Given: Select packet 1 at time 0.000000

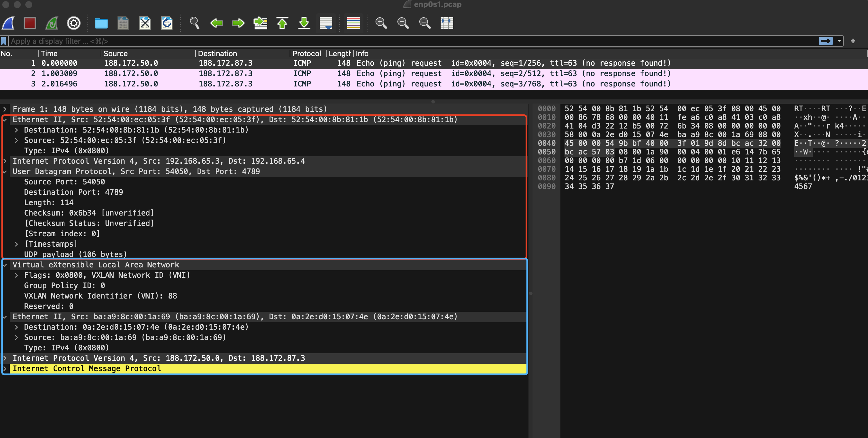Looking at the screenshot, I should point(434,63).
